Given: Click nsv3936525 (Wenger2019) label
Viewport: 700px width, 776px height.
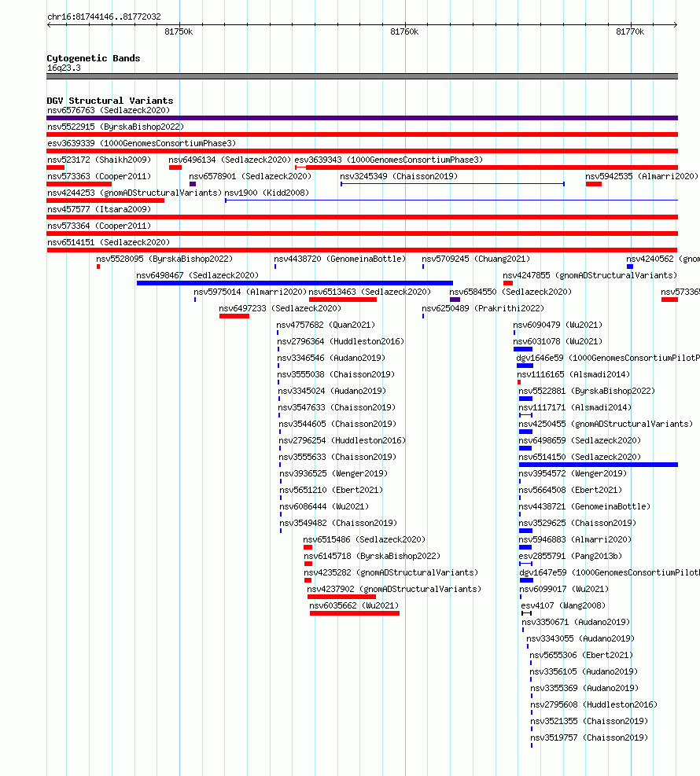Looking at the screenshot, I should point(333,473).
